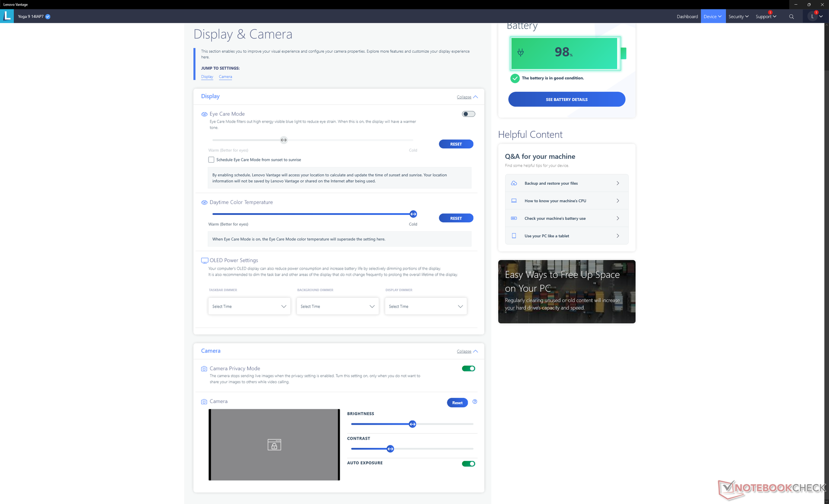This screenshot has height=504, width=829.
Task: Open the search magnifier icon
Action: point(791,17)
